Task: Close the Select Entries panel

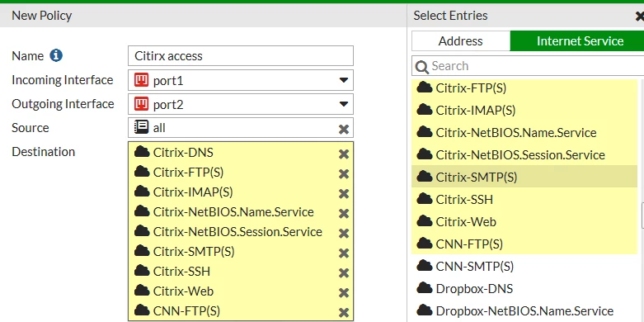Action: pyautogui.click(x=640, y=16)
